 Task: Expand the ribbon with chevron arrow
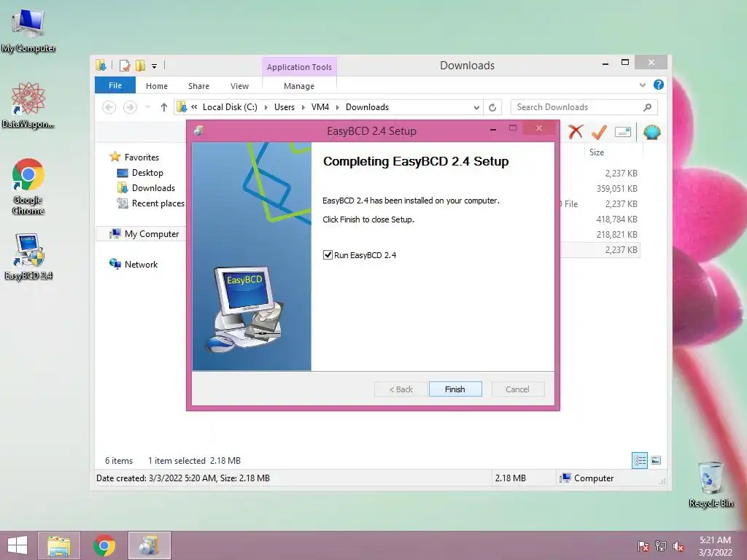click(x=642, y=85)
